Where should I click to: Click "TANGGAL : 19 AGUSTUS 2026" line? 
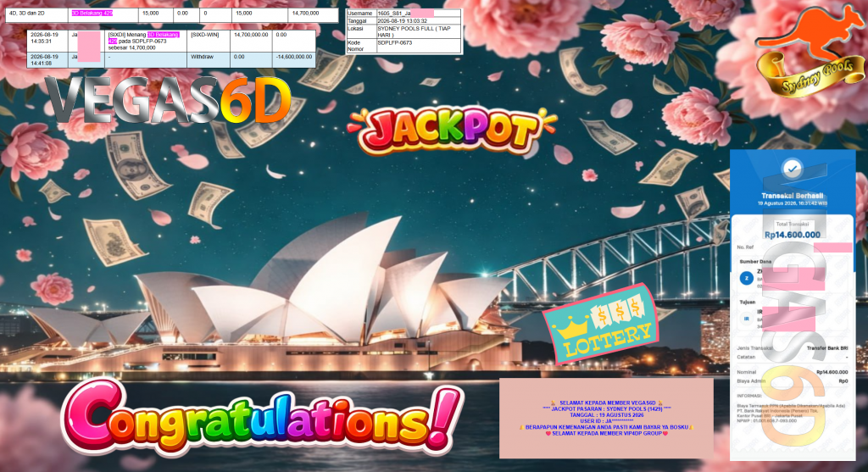pyautogui.click(x=607, y=415)
